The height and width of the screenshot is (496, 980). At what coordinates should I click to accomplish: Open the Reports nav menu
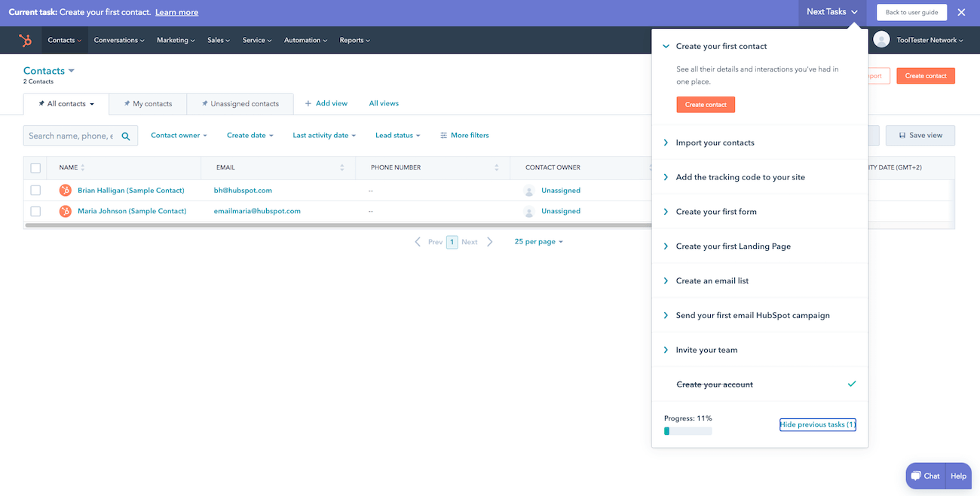[354, 40]
